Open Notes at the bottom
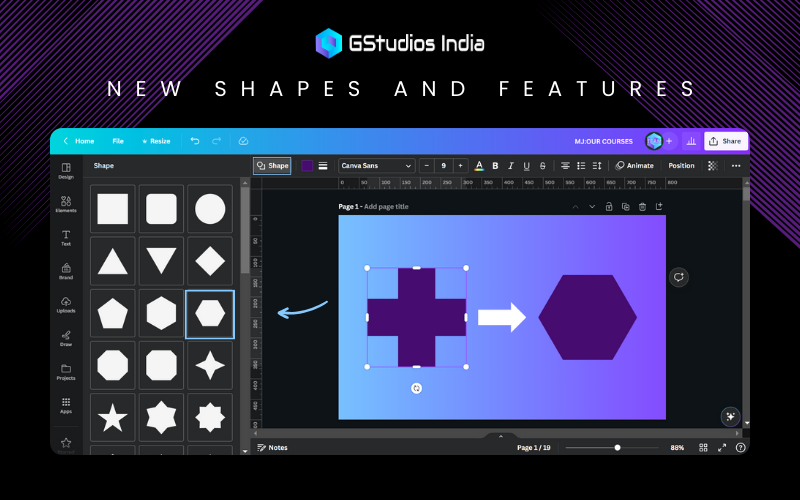800x500 pixels. pos(272,447)
